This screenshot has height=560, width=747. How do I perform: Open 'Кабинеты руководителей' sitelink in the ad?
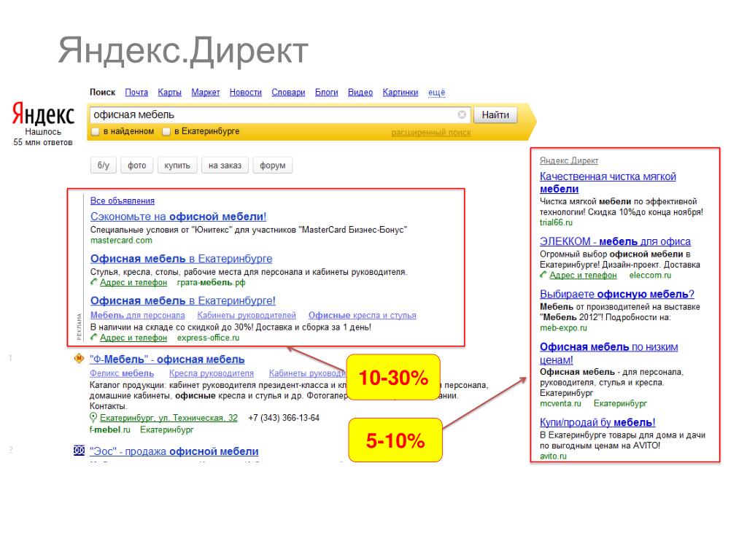point(247,315)
